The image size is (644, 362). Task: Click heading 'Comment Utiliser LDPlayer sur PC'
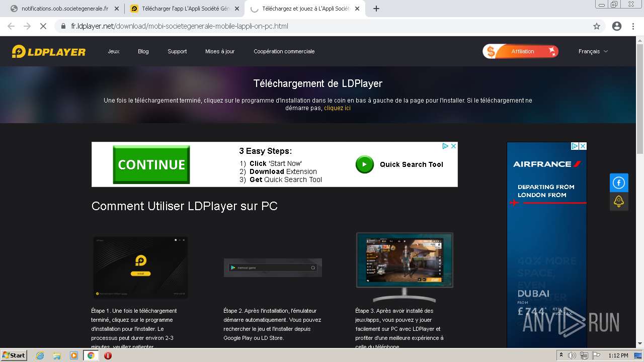185,206
